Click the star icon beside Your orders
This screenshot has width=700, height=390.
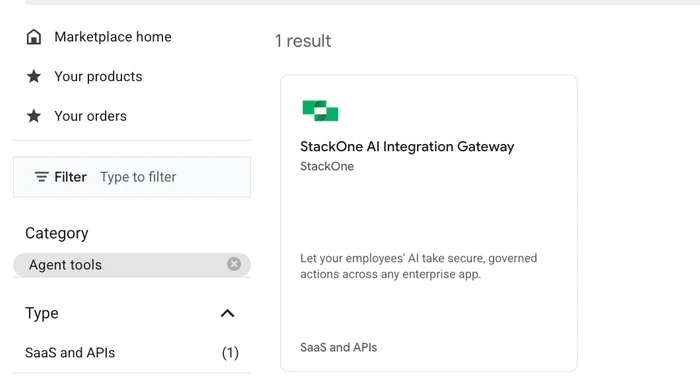[x=34, y=116]
